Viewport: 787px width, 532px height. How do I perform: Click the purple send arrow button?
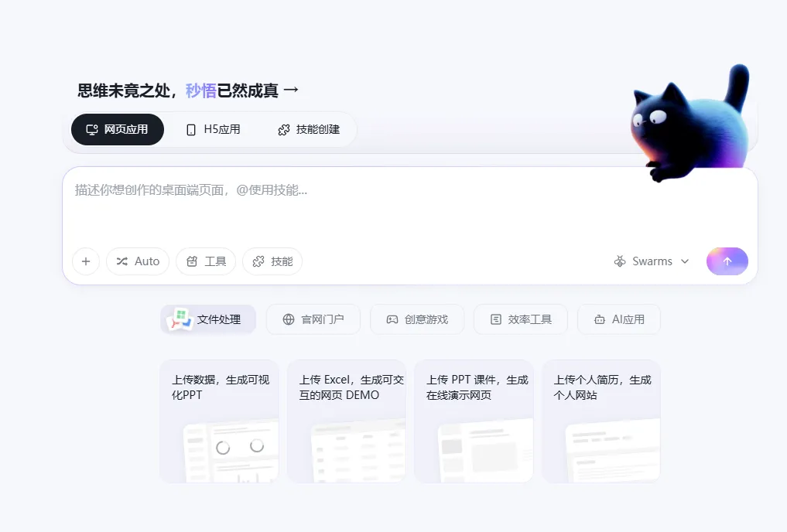tap(727, 261)
